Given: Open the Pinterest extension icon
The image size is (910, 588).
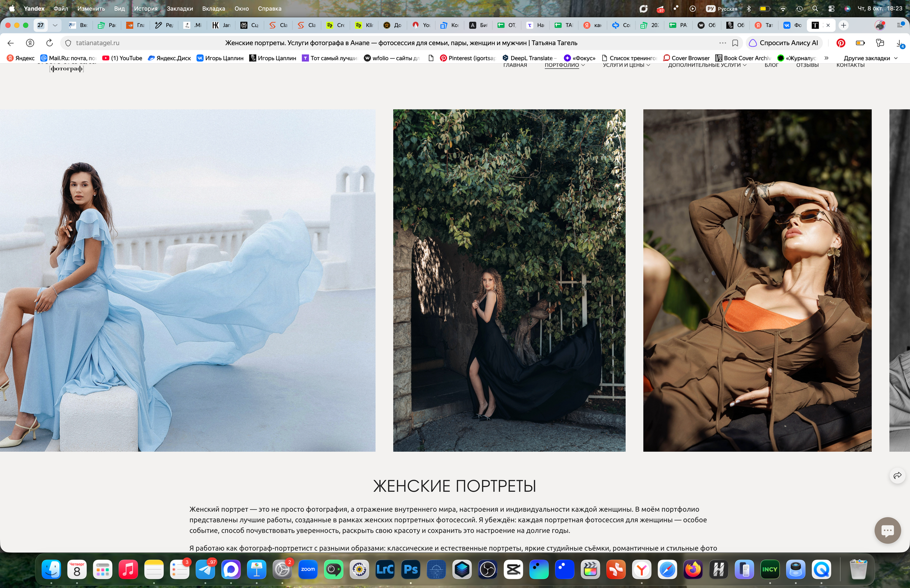Looking at the screenshot, I should pos(840,43).
